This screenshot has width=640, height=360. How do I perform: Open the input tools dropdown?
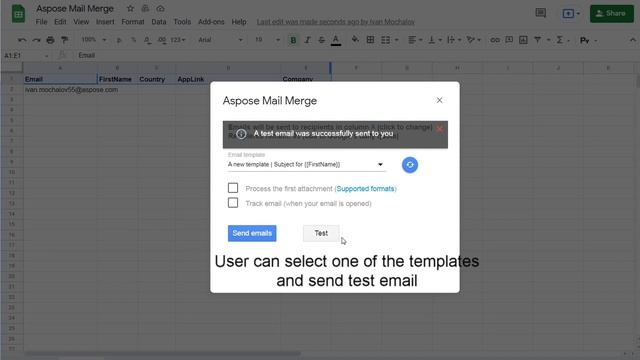tap(588, 40)
